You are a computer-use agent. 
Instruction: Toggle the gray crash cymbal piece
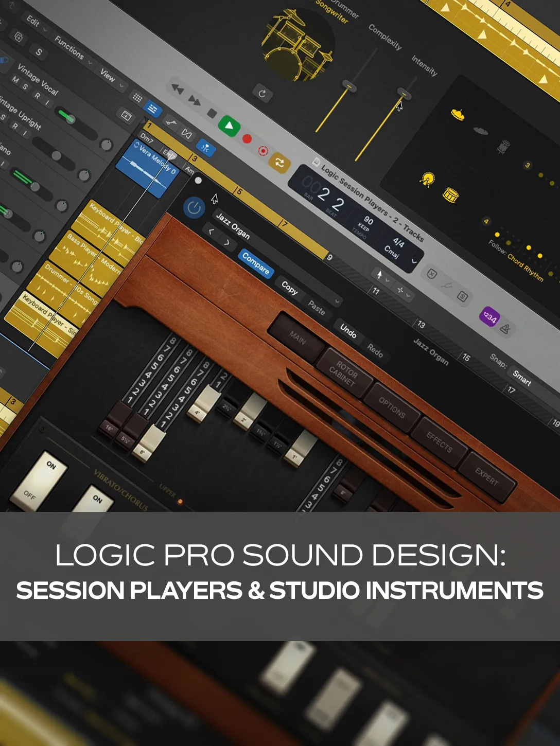coord(480,131)
